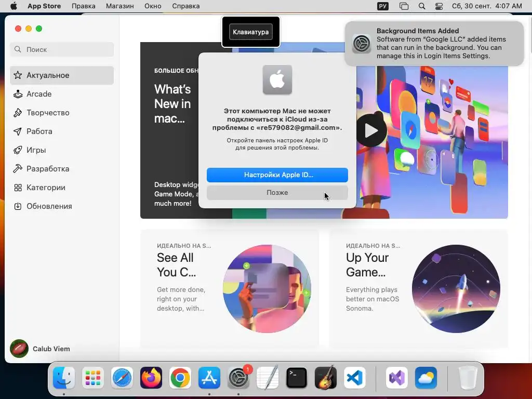The height and width of the screenshot is (399, 532).
Task: Click the Творчество paintbrush icon
Action: [x=18, y=113]
